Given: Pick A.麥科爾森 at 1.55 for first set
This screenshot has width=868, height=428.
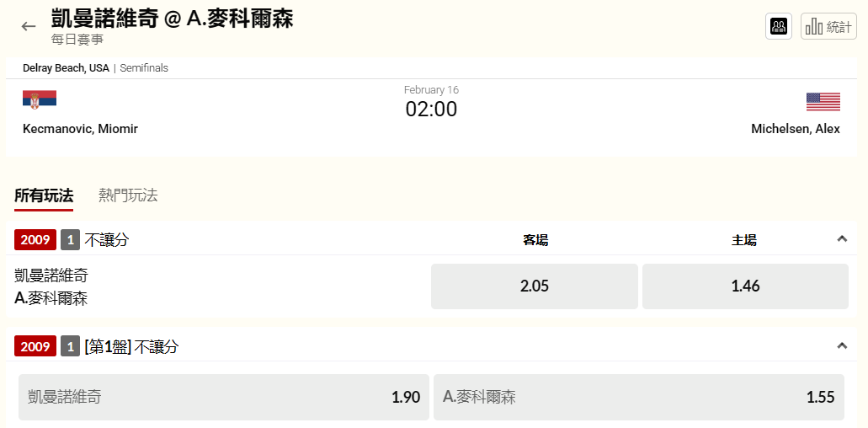Looking at the screenshot, I should [639, 397].
